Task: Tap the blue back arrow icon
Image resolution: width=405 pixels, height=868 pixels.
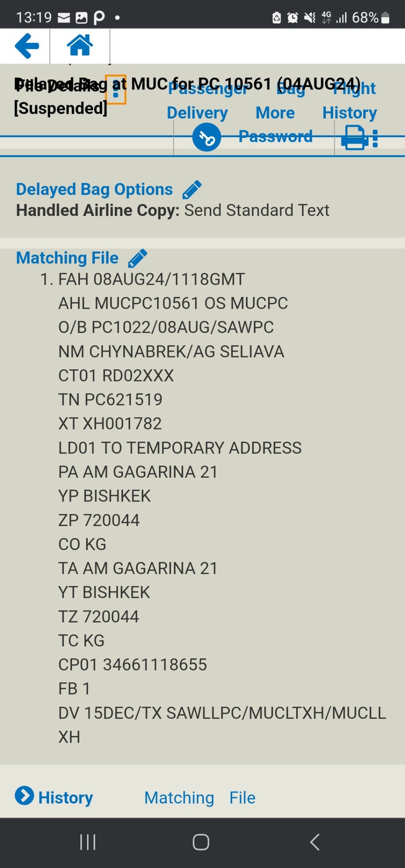Action: click(26, 46)
